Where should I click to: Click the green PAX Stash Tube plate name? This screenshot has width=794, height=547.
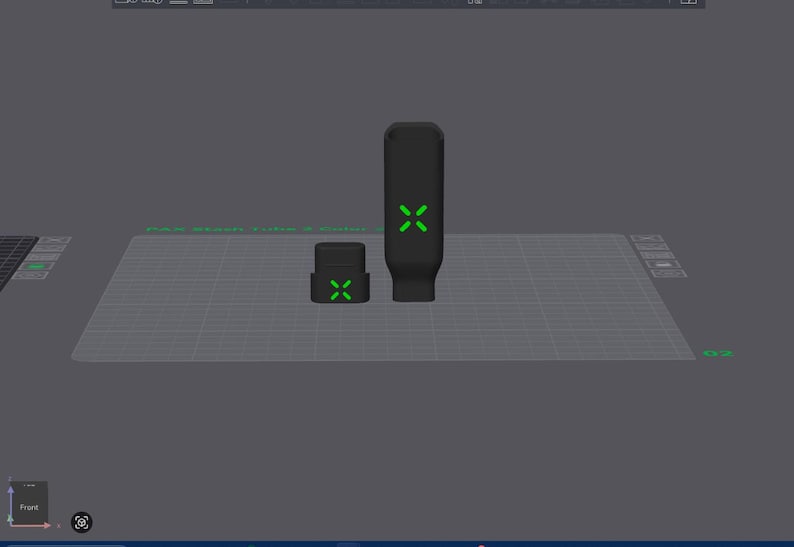(x=265, y=229)
